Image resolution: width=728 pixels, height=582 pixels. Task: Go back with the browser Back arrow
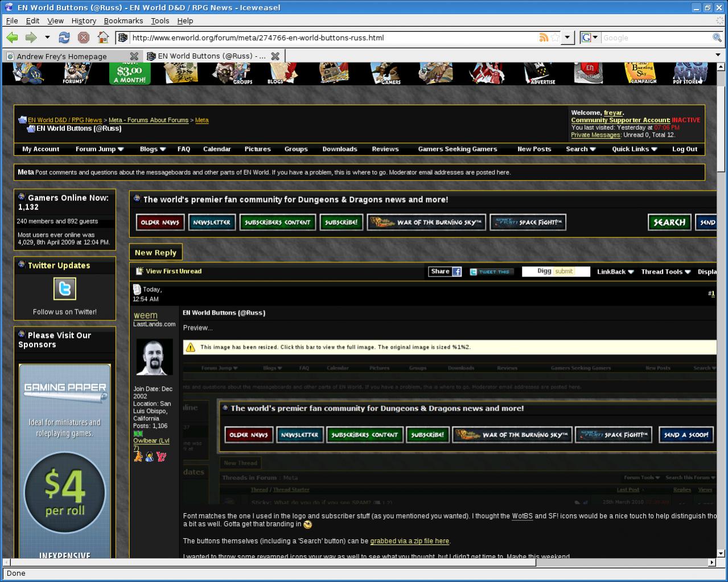click(12, 38)
